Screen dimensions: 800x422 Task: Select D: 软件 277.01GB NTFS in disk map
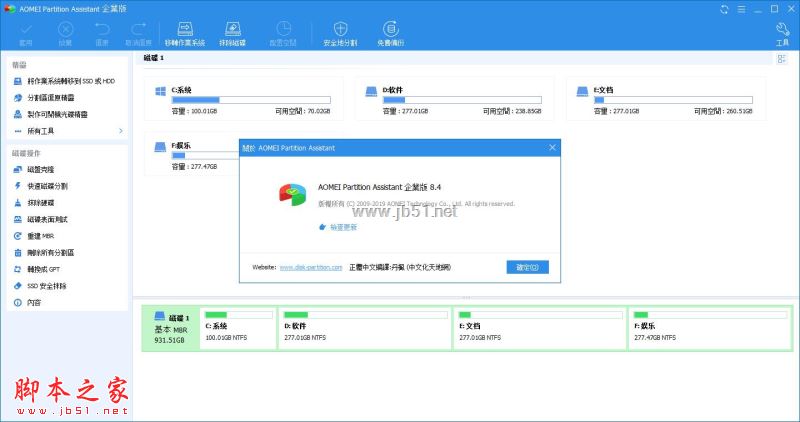pos(365,329)
